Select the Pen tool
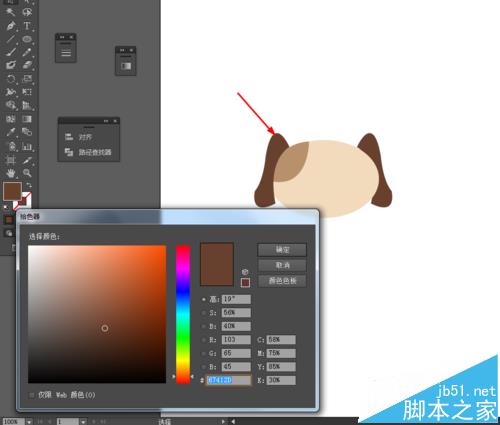 pos(10,26)
